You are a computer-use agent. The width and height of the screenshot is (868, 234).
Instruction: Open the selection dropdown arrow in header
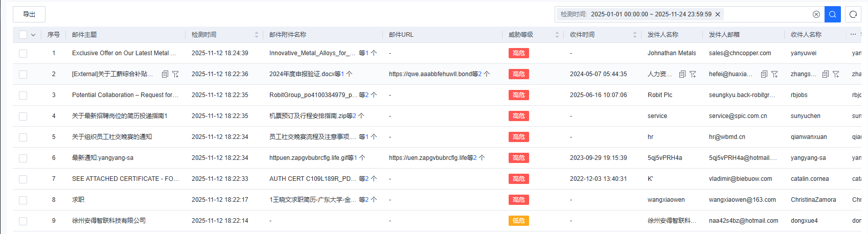click(x=33, y=35)
